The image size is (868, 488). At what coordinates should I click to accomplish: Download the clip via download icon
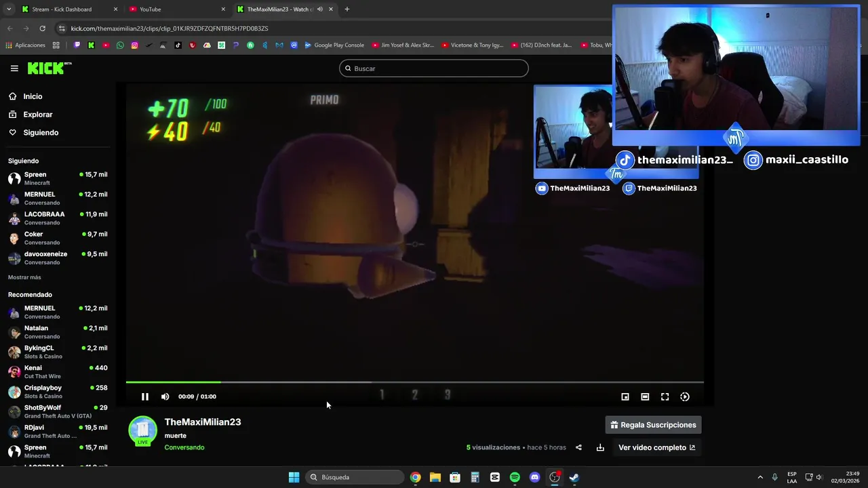tap(600, 447)
